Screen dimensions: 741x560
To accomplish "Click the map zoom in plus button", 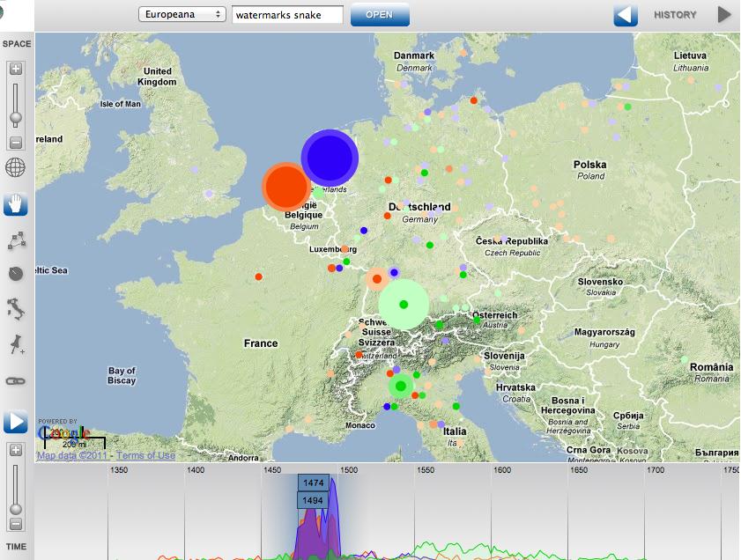I will (16, 69).
